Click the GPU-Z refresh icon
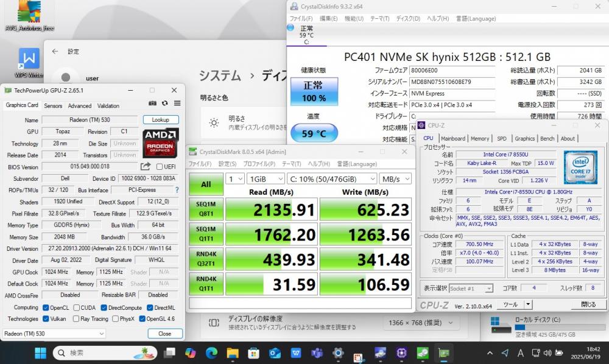Viewport: 609px width, 364px height. [x=164, y=103]
